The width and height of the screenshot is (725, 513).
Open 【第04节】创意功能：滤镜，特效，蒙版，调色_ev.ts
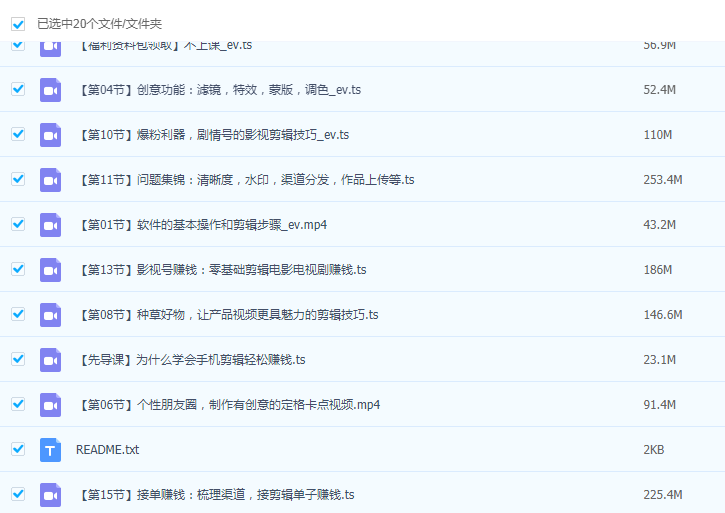point(219,90)
